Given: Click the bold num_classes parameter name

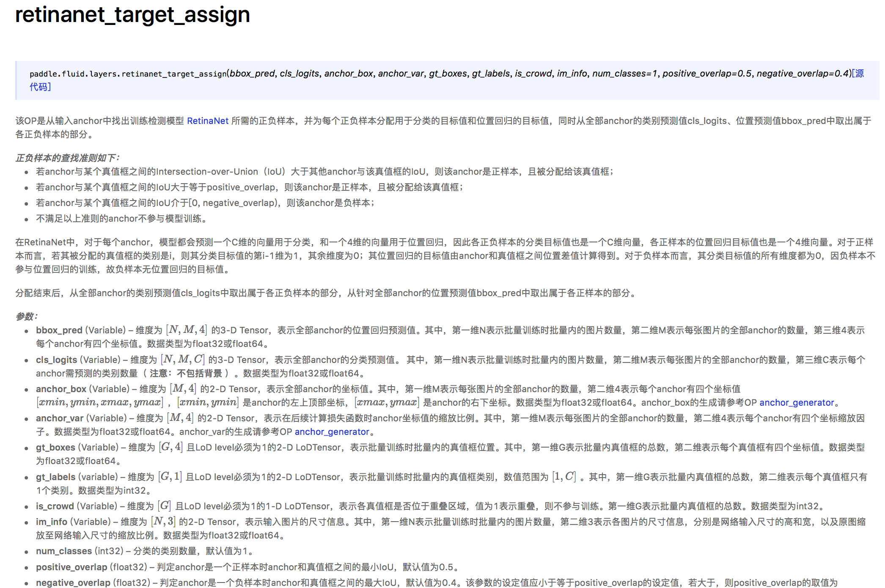Looking at the screenshot, I should pos(64,551).
